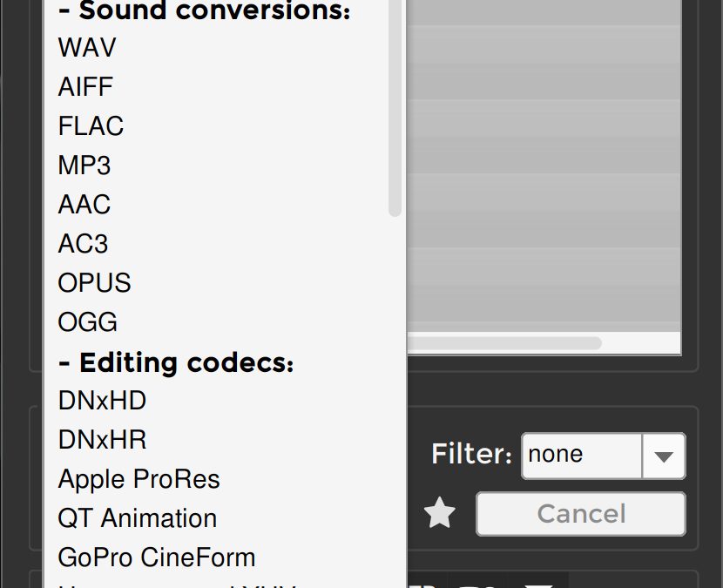
Task: Click the star favorites icon beside Cancel
Action: 440,514
